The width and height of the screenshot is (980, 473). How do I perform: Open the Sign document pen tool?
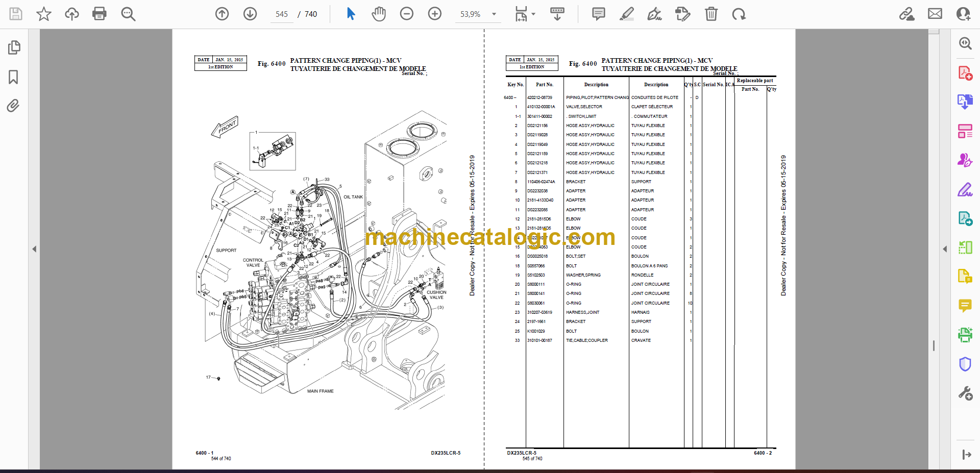click(654, 14)
